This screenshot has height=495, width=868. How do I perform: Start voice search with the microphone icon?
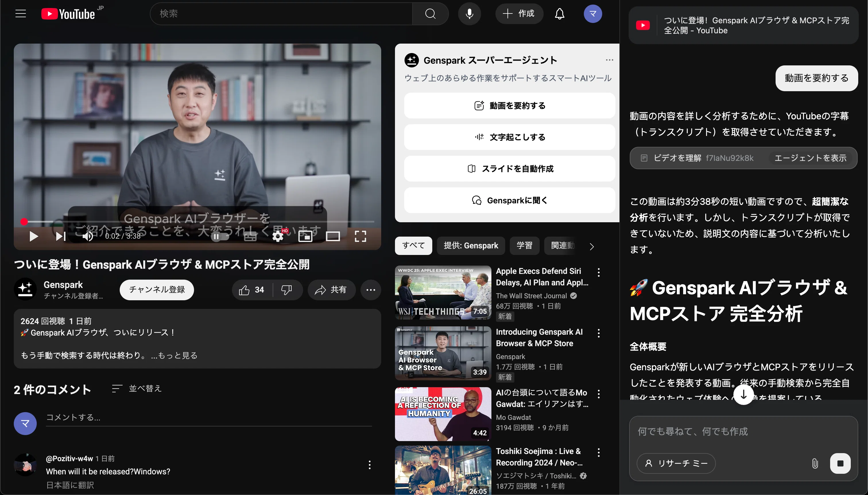(470, 13)
